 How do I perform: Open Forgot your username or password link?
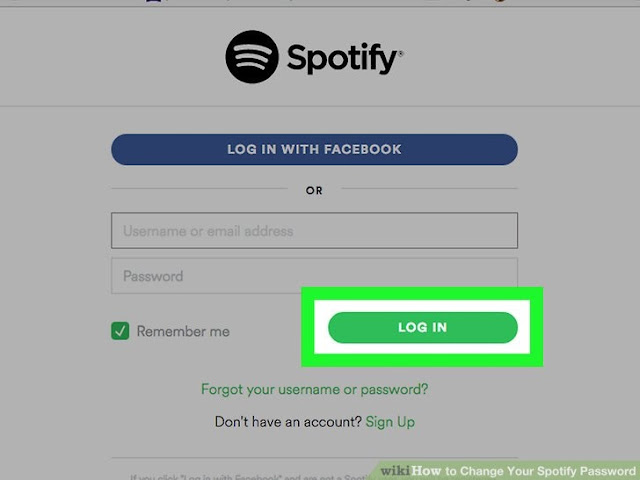314,389
